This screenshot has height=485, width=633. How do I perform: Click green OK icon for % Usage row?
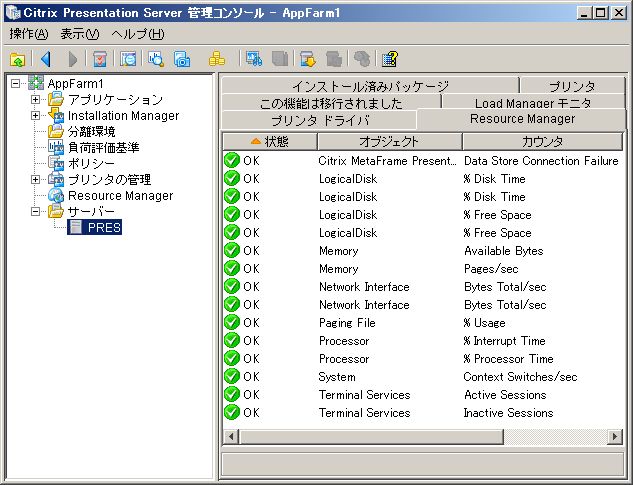point(232,322)
